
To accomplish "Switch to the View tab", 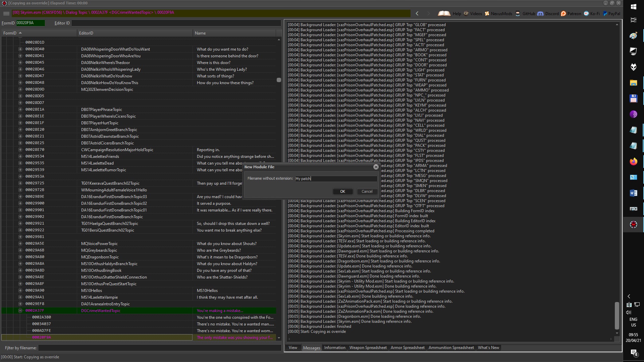I will point(293,348).
